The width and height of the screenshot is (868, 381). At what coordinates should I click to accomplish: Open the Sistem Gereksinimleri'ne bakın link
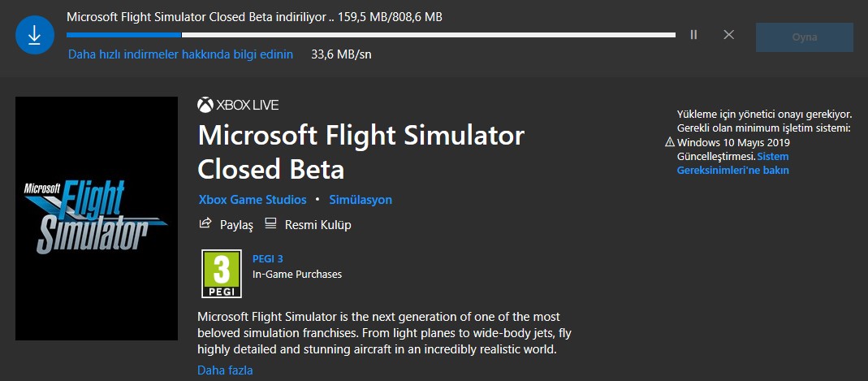(x=732, y=163)
